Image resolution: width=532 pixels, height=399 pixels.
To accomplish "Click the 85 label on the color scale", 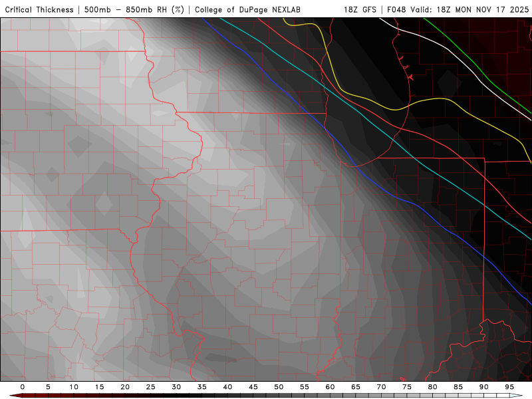I will tap(458, 387).
